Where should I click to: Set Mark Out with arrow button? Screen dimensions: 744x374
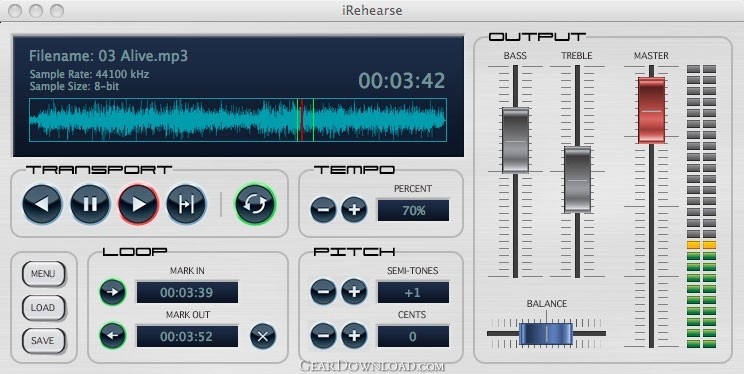click(112, 336)
